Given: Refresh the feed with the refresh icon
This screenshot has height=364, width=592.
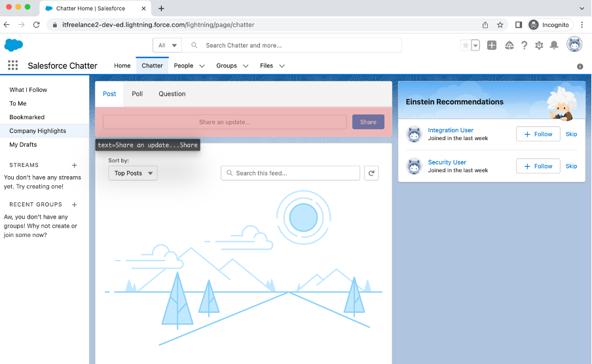Looking at the screenshot, I should pos(371,173).
